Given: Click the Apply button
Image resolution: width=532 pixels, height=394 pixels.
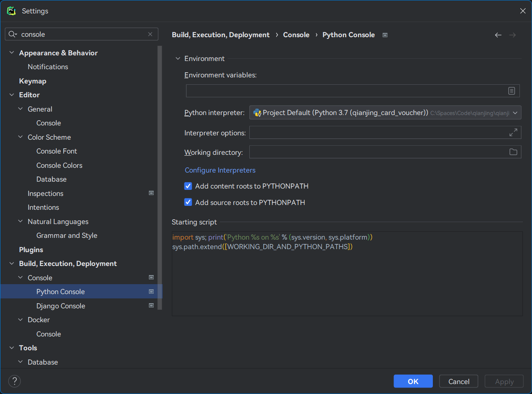Looking at the screenshot, I should pos(504,381).
